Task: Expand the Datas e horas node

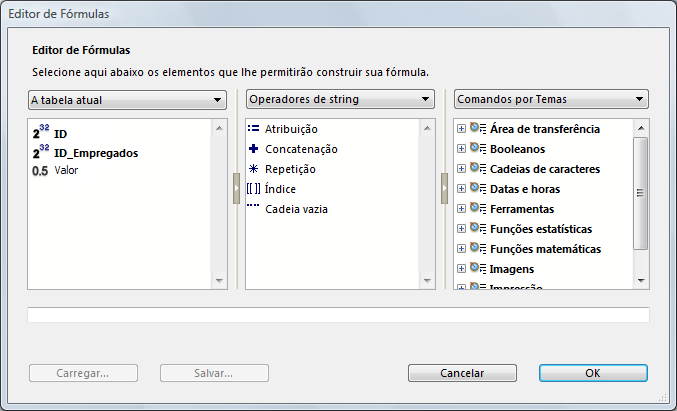Action: click(461, 189)
